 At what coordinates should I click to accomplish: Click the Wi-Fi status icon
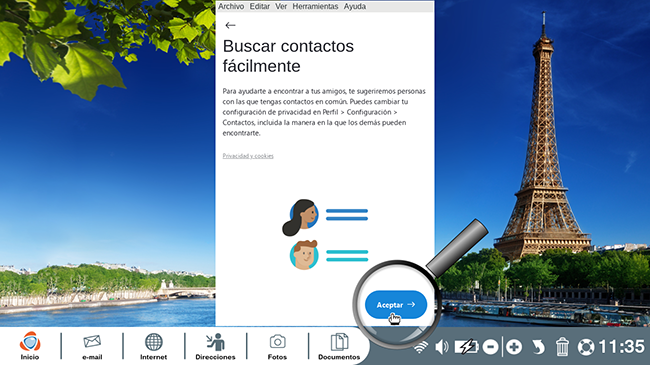click(421, 347)
